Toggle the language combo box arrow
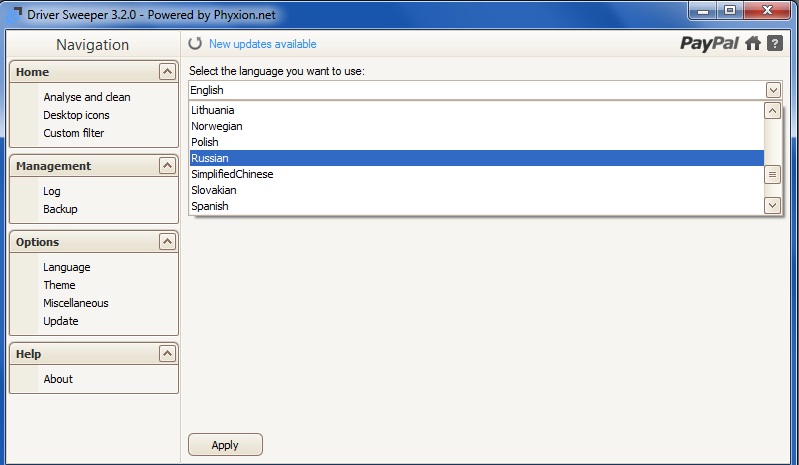This screenshot has width=799, height=465. 773,90
